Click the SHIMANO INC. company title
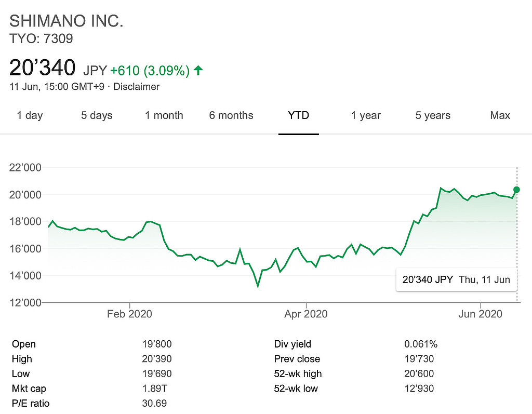Image resolution: width=532 pixels, height=414 pixels. point(66,21)
